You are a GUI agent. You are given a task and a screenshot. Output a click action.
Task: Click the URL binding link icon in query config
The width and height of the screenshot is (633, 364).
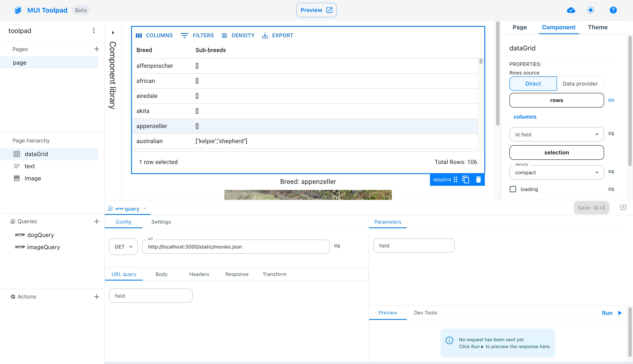[x=337, y=246]
